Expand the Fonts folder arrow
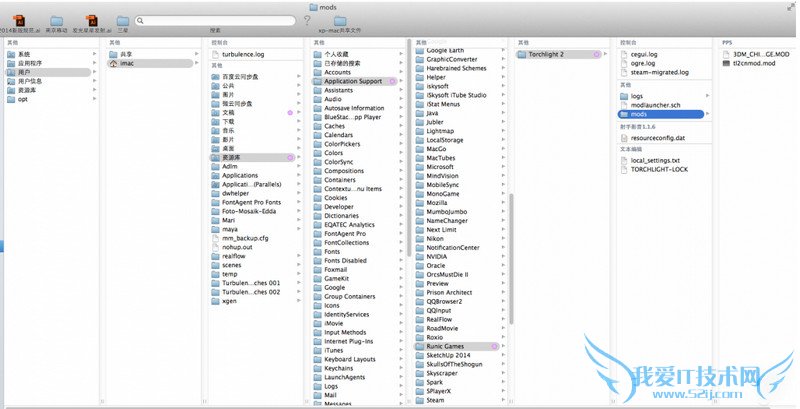 [401, 251]
